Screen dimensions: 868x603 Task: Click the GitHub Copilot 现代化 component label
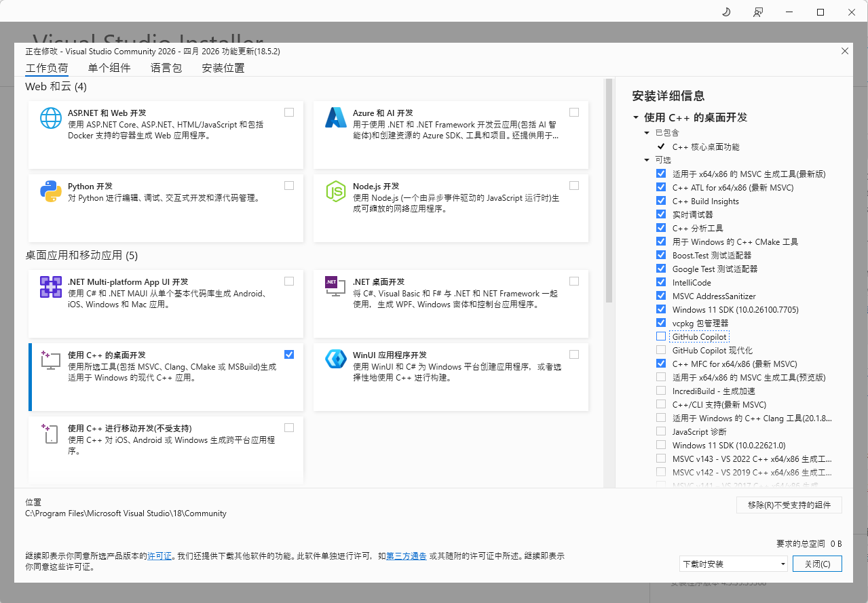(x=713, y=350)
